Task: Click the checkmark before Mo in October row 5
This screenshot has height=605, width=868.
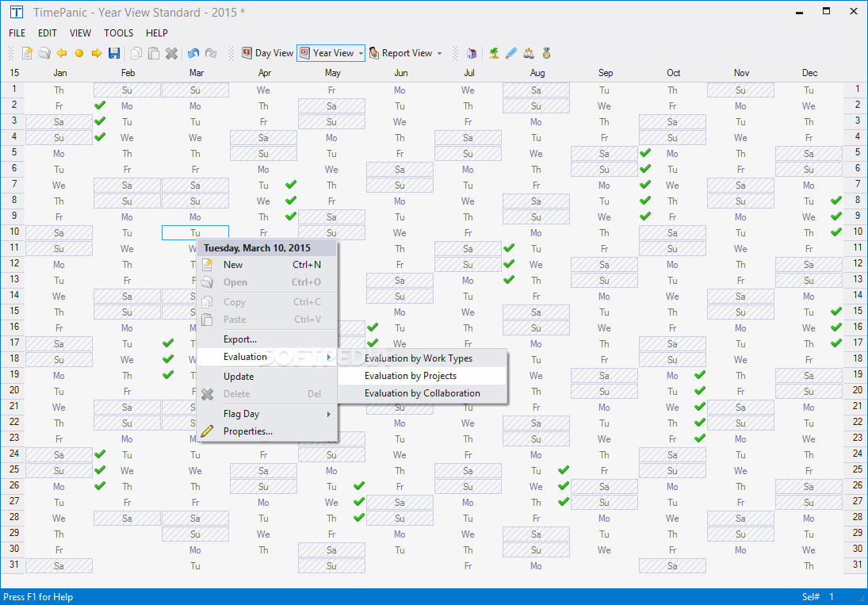Action: tap(645, 153)
